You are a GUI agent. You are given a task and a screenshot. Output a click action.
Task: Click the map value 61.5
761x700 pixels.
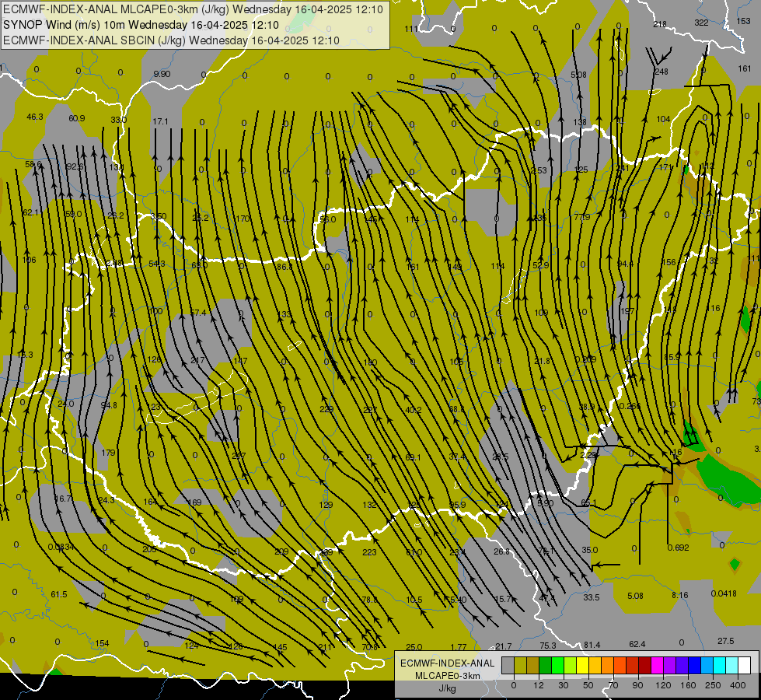(59, 594)
